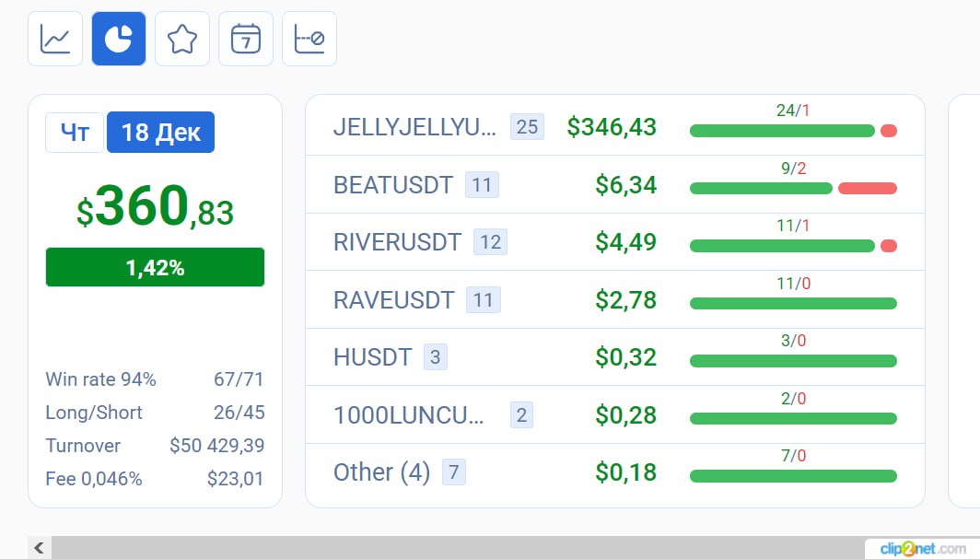Open the JELLYJELLYU symbol row
Image resolution: width=980 pixels, height=559 pixels.
(615, 127)
